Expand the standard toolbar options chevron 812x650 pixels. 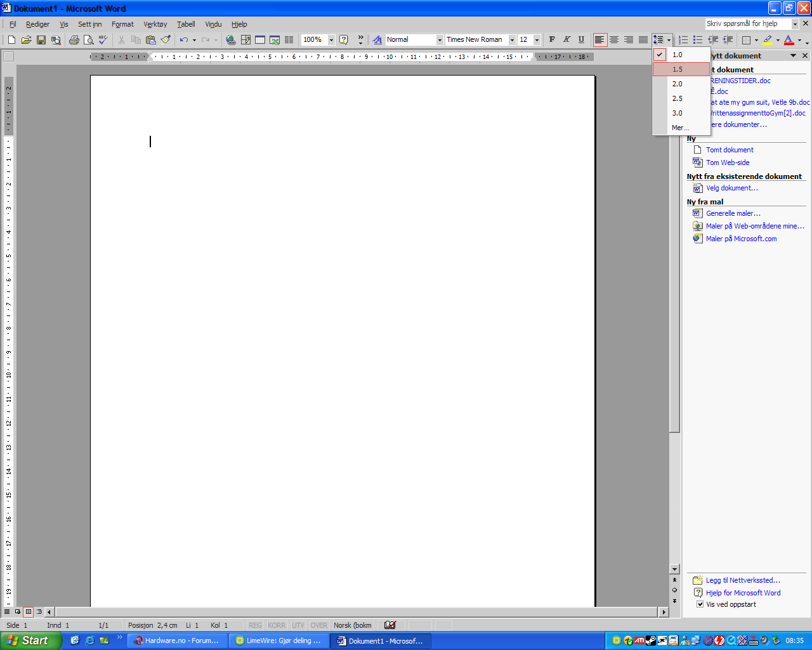coord(360,40)
